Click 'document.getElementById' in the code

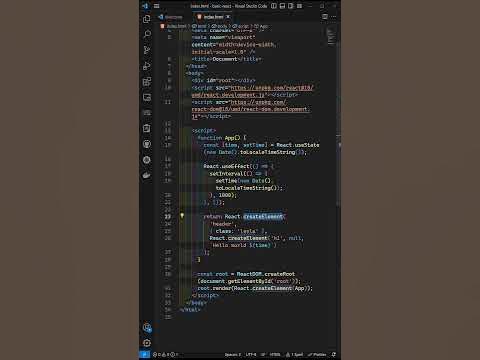click(236, 281)
